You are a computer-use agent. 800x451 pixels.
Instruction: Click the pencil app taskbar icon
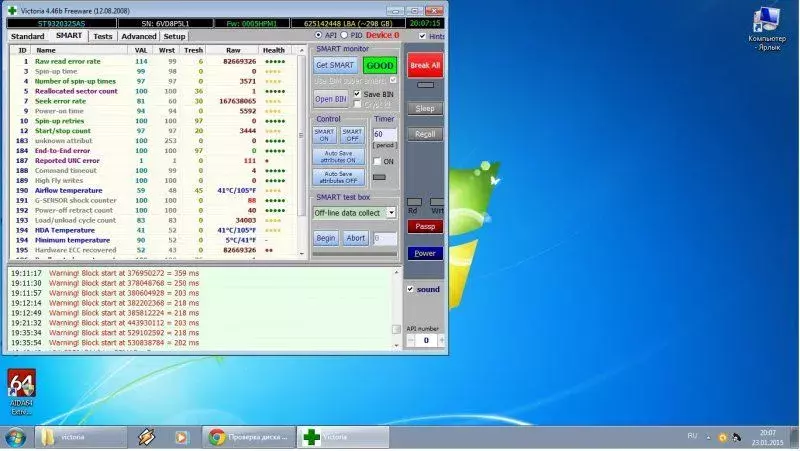pos(146,437)
